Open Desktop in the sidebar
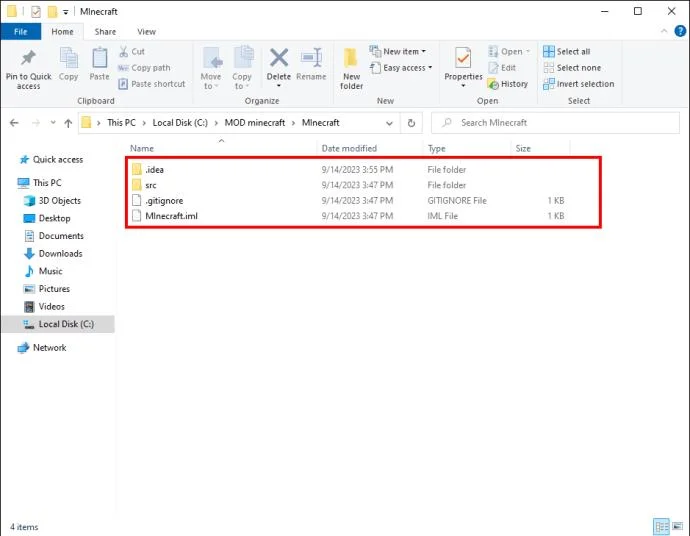Viewport: 690px width, 536px height. pos(47,218)
